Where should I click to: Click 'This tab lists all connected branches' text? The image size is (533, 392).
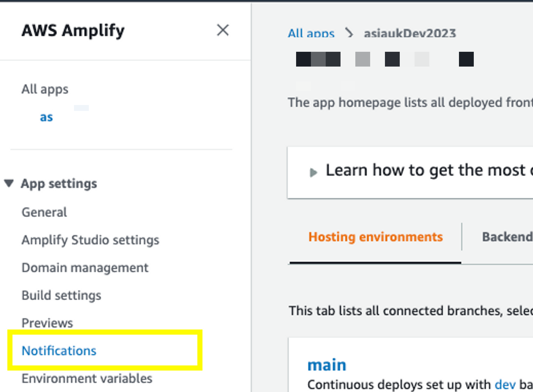(411, 311)
